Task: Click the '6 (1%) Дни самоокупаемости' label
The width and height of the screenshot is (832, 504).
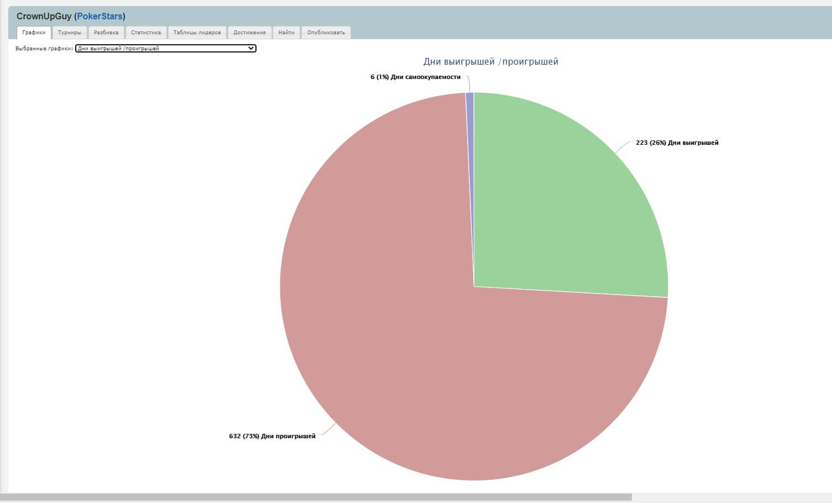Action: [415, 77]
